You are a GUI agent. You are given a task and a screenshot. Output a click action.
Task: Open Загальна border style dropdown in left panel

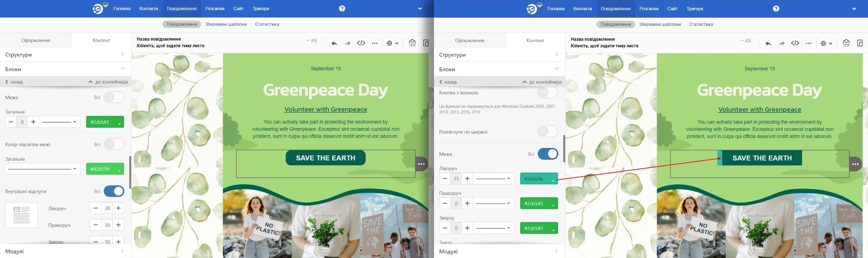tap(59, 122)
